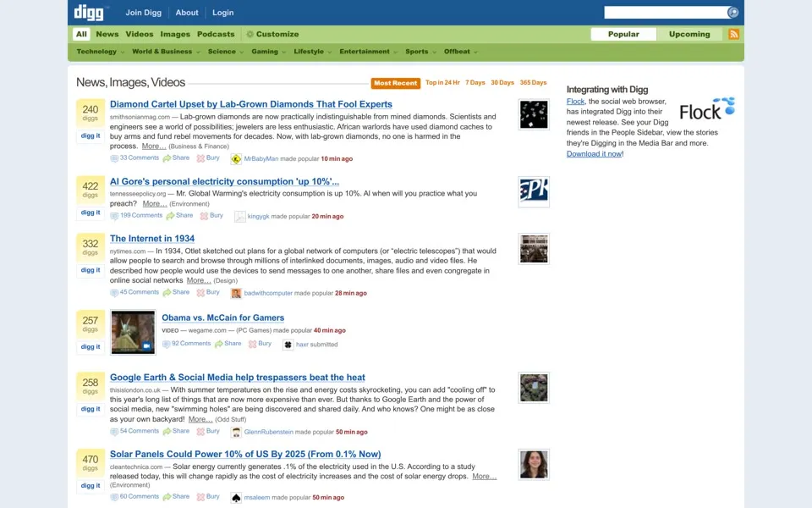Expand the Lifestyle category dropdown
812x508 pixels.
[312, 52]
